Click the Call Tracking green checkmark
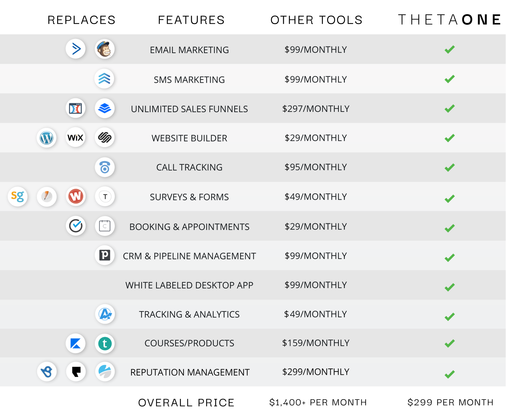Viewport: 506px width, 420px height. (450, 168)
